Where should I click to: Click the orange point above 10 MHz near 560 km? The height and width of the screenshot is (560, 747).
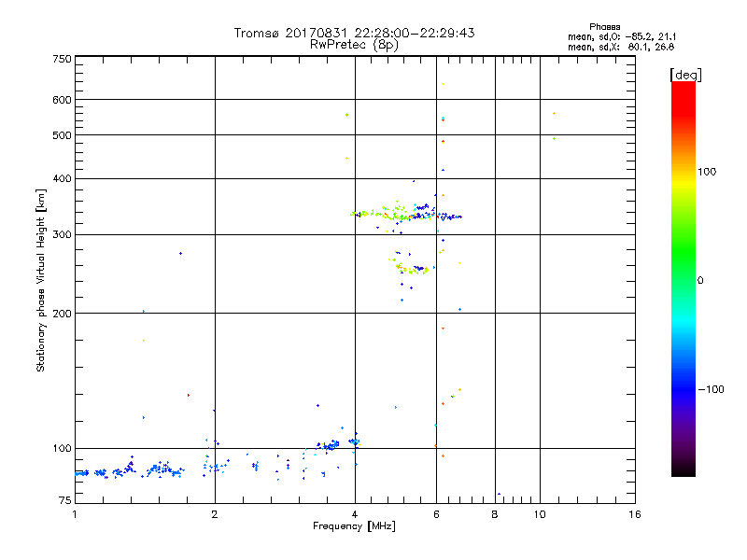click(554, 113)
